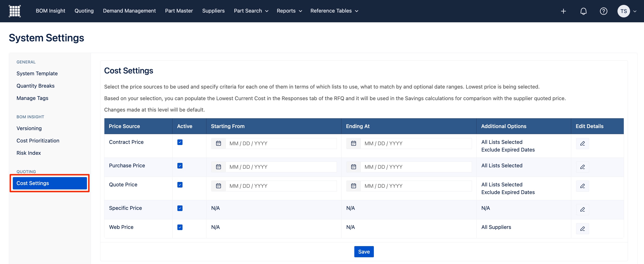
Task: Edit details for Contract Price row
Action: click(582, 143)
